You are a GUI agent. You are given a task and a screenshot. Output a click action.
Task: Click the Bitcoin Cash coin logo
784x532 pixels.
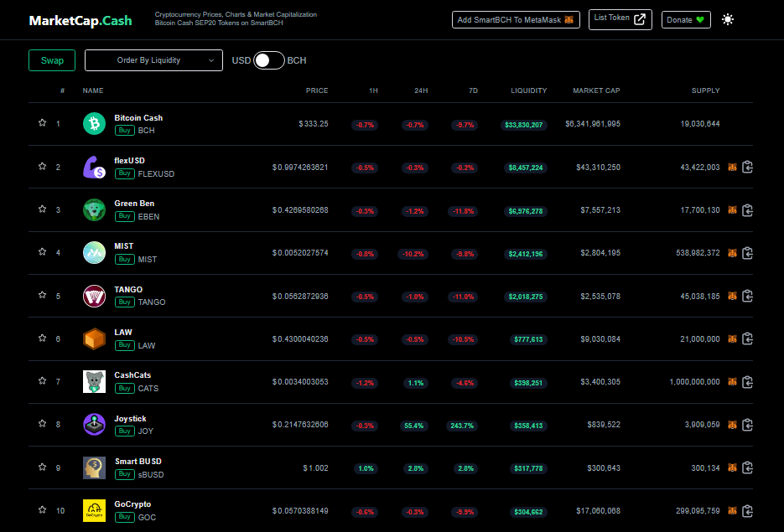click(94, 123)
